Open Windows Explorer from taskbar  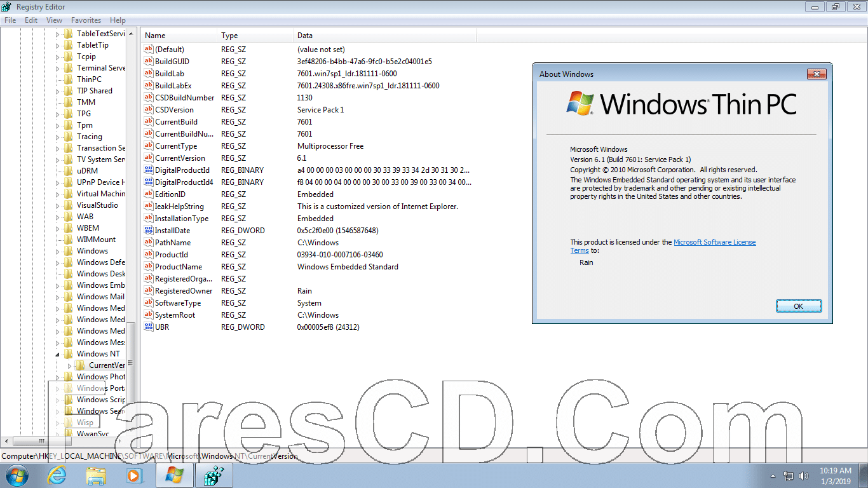[96, 475]
